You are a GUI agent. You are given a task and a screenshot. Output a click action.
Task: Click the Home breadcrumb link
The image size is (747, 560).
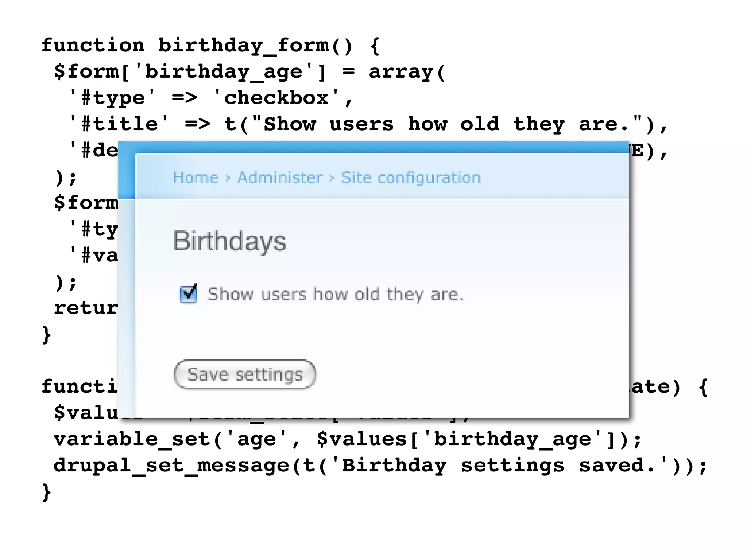[196, 178]
